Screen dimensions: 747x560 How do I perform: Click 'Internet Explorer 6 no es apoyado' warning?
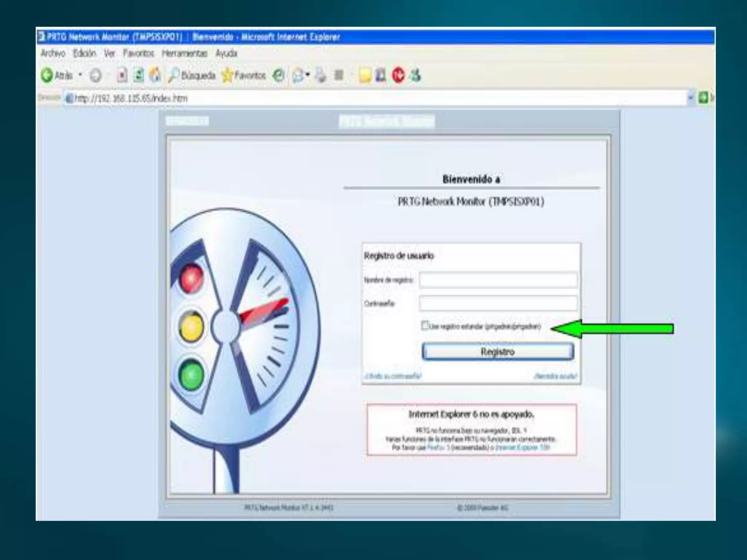tap(471, 414)
